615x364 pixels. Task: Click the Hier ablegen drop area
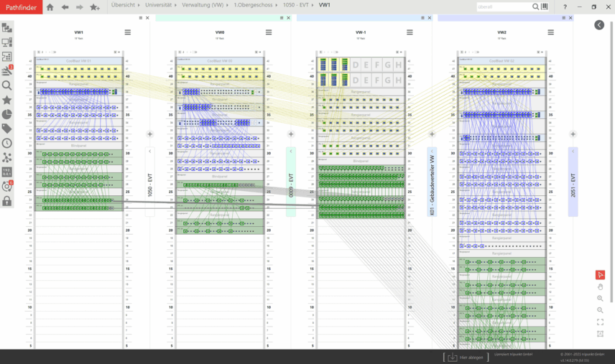click(x=466, y=357)
